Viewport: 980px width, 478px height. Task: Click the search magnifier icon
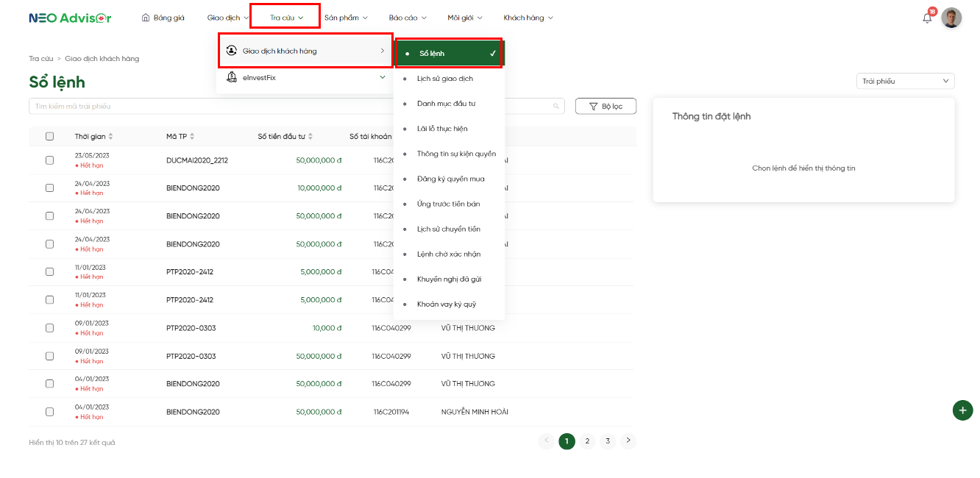556,107
